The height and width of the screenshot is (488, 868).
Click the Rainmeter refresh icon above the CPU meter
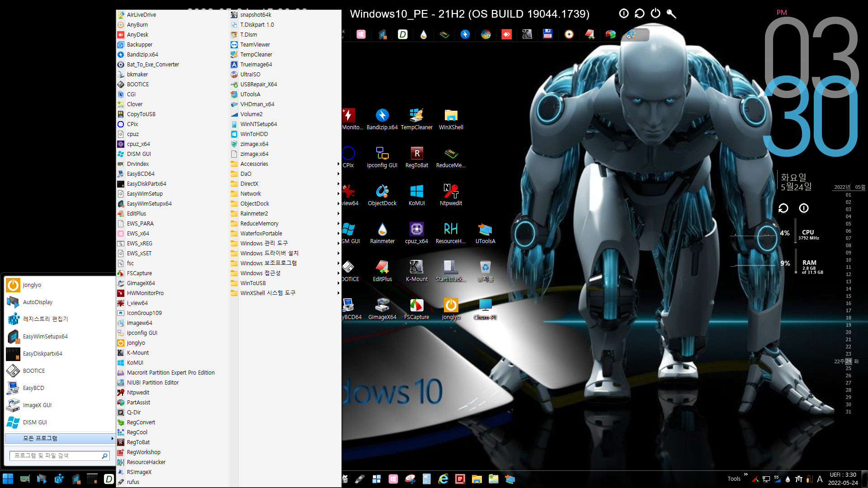click(x=783, y=208)
